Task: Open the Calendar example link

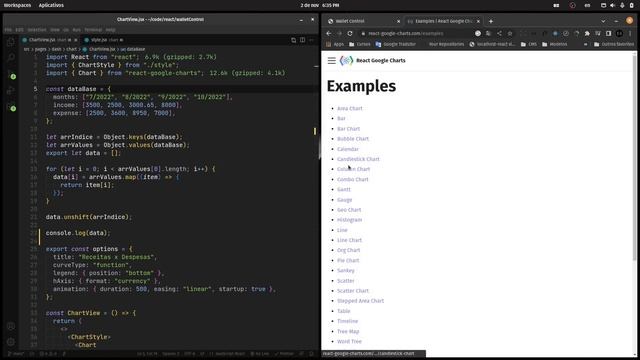Action: [x=348, y=149]
